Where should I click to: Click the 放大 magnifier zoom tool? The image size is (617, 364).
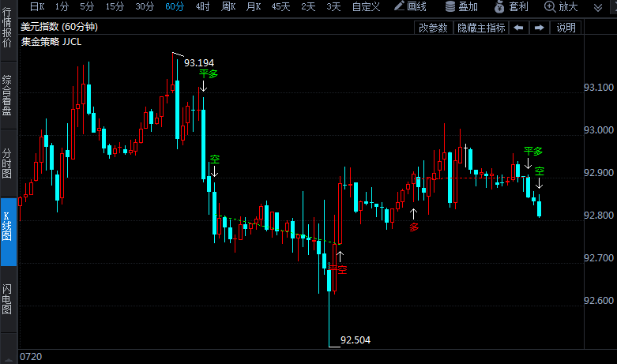561,6
